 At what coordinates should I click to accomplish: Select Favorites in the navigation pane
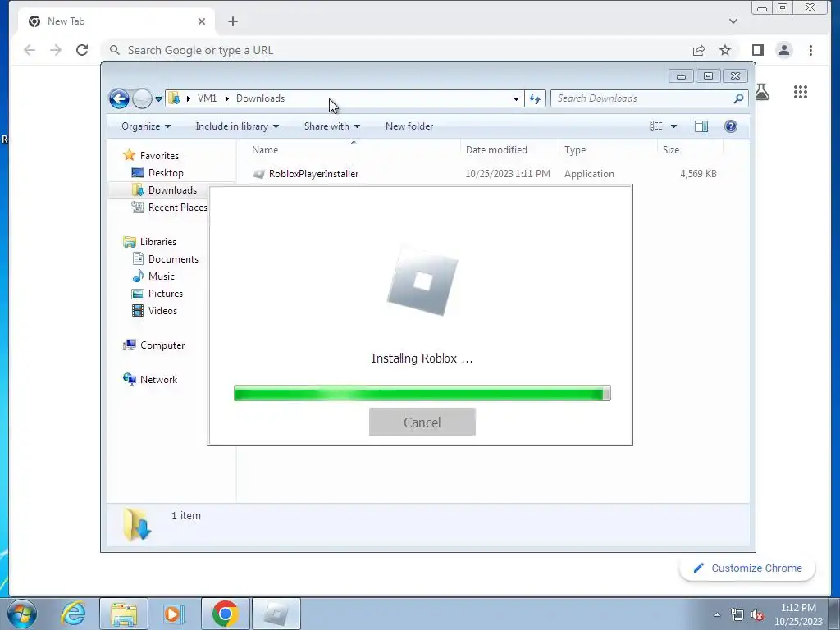[159, 155]
